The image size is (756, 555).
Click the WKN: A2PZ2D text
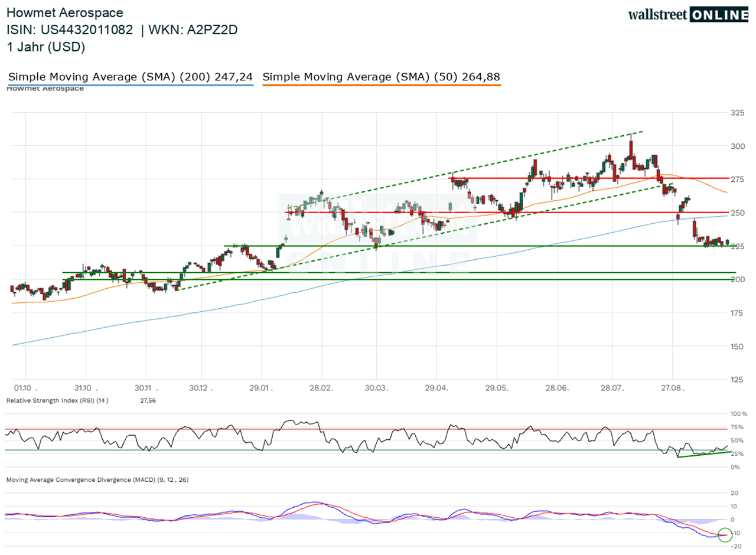[x=193, y=30]
